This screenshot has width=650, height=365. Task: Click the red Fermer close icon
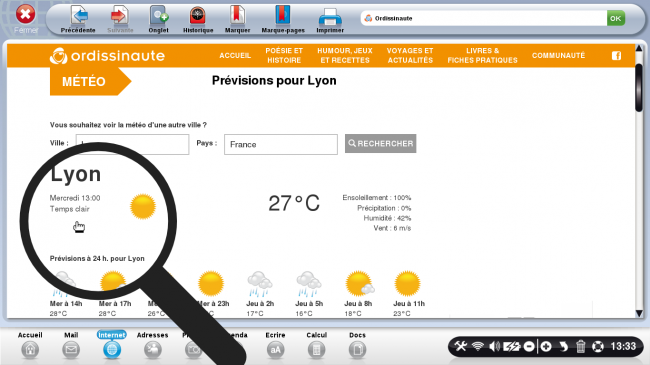(x=26, y=14)
